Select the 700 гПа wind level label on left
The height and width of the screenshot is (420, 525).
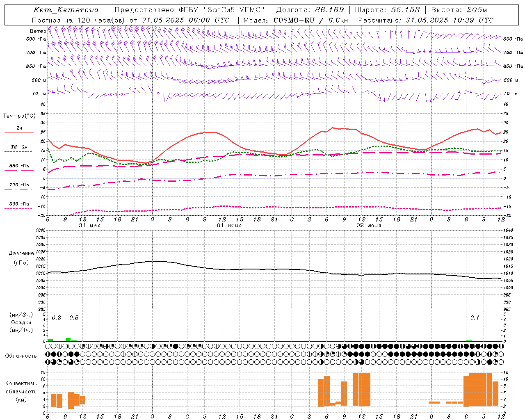[x=36, y=52]
